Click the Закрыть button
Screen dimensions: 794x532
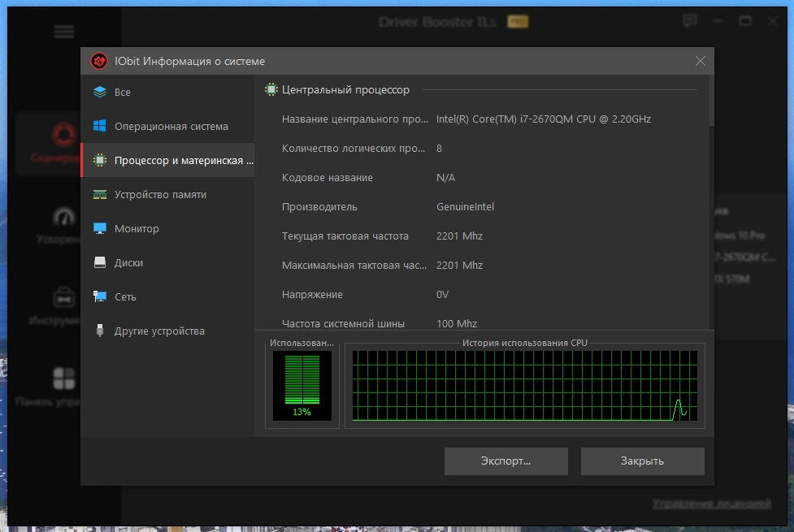pos(642,461)
